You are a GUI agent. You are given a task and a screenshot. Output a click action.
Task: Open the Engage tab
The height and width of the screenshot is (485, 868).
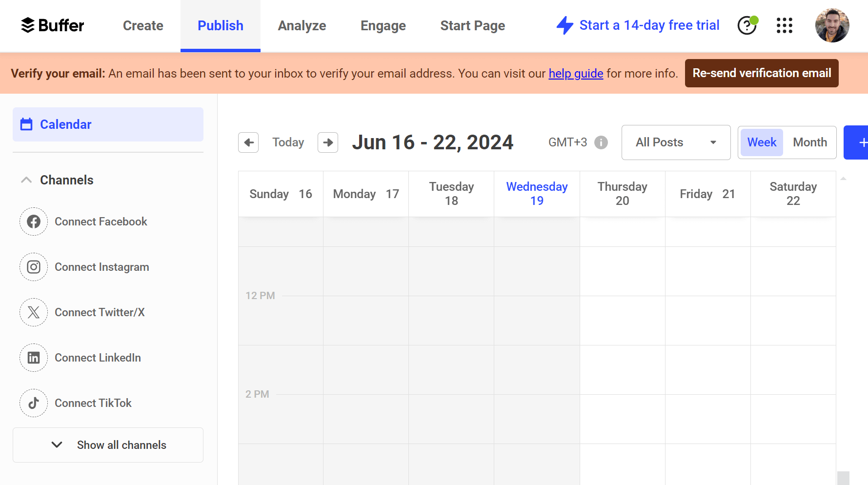(383, 25)
